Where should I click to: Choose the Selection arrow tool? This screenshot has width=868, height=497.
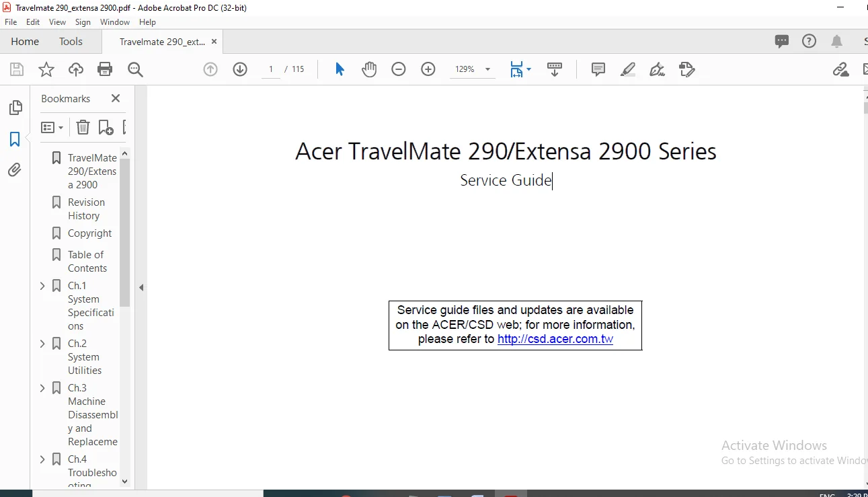click(340, 69)
